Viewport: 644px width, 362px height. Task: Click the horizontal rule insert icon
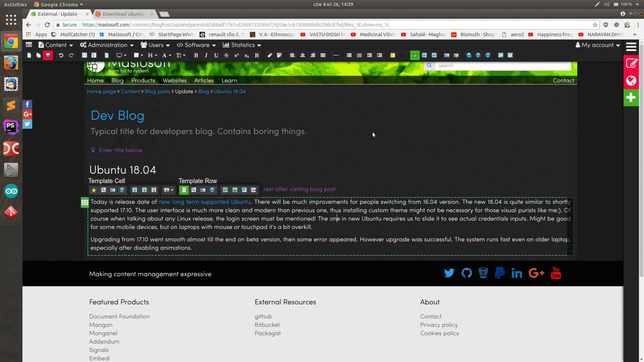tap(336, 55)
